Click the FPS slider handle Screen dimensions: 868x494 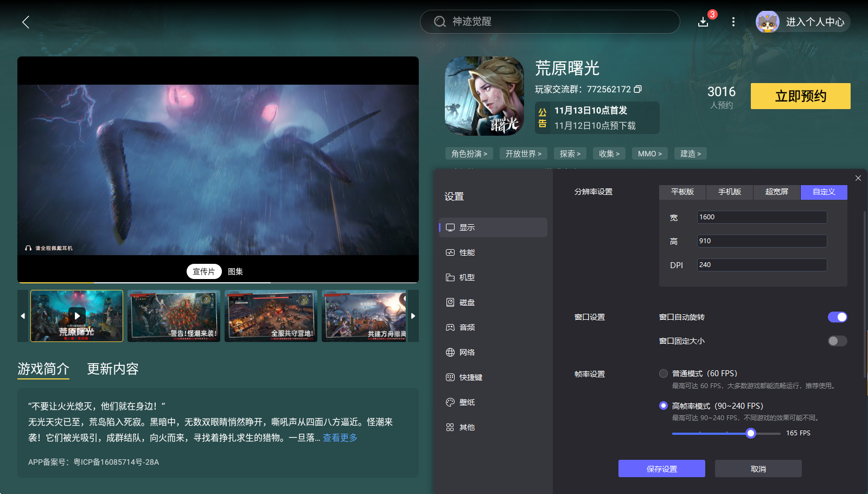pyautogui.click(x=751, y=433)
